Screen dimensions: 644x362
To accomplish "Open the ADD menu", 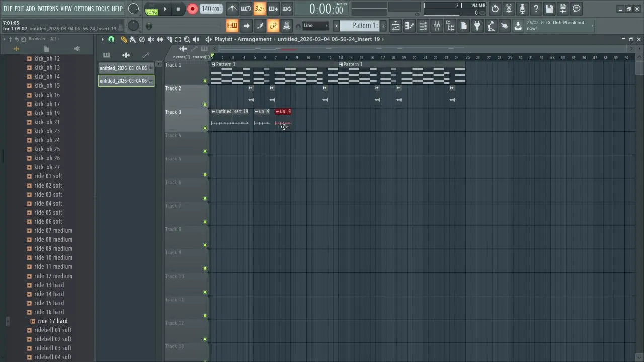I will 31,9.
